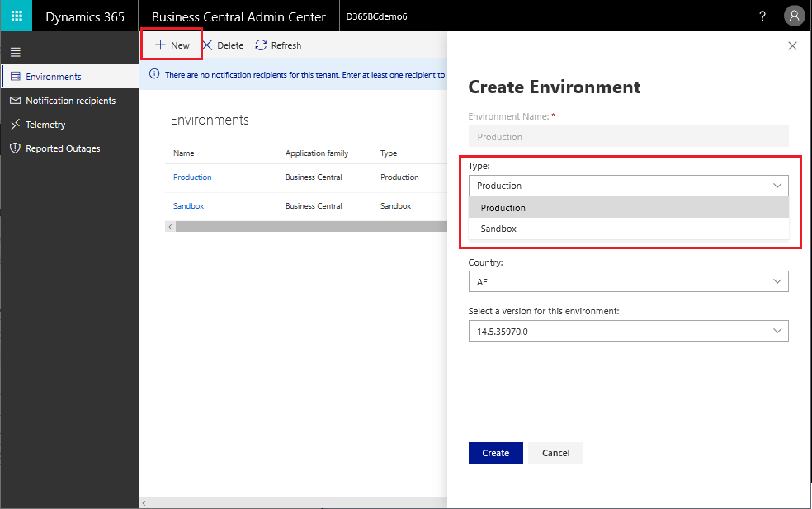The height and width of the screenshot is (509, 812).
Task: Click the Type column header
Action: tap(389, 153)
